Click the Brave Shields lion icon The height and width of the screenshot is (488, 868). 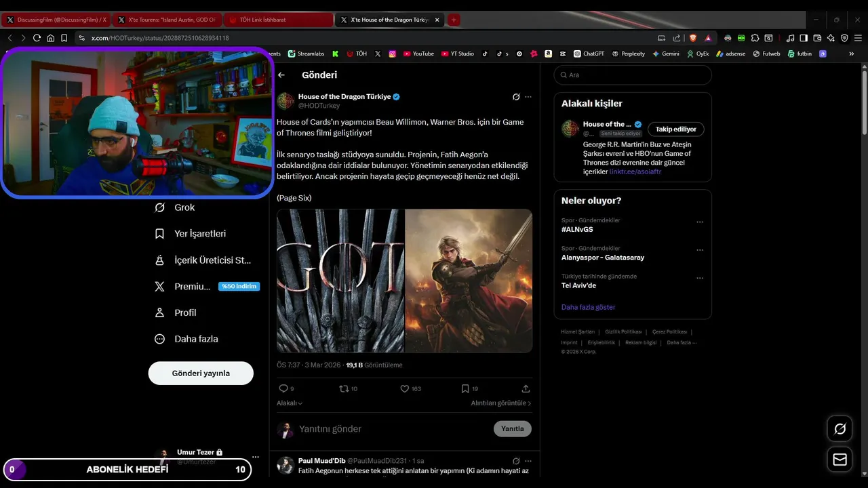(692, 38)
